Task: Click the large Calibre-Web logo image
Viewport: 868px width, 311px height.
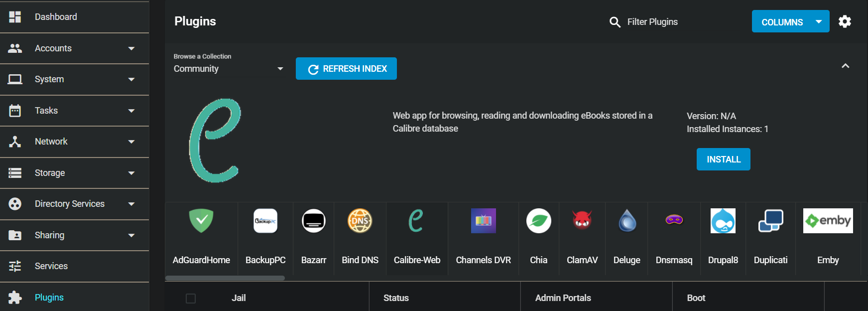Action: point(215,141)
